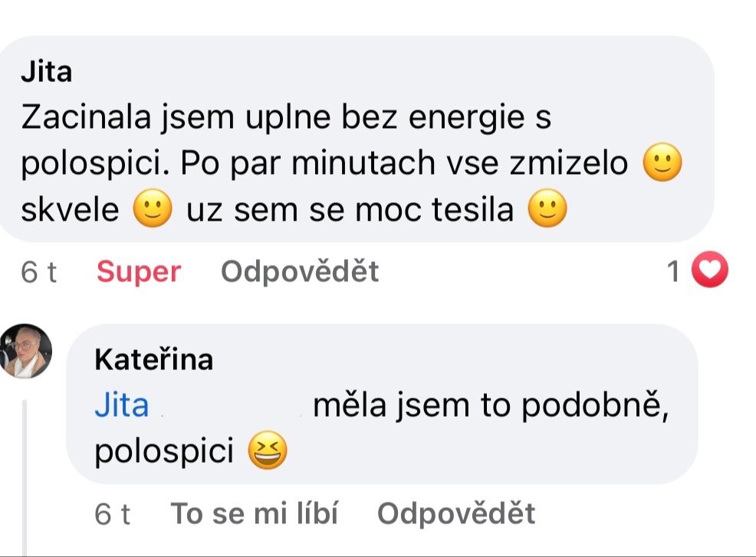Click the "6 t" timestamp under Jita's comment
The image size is (756, 557).
tap(37, 271)
